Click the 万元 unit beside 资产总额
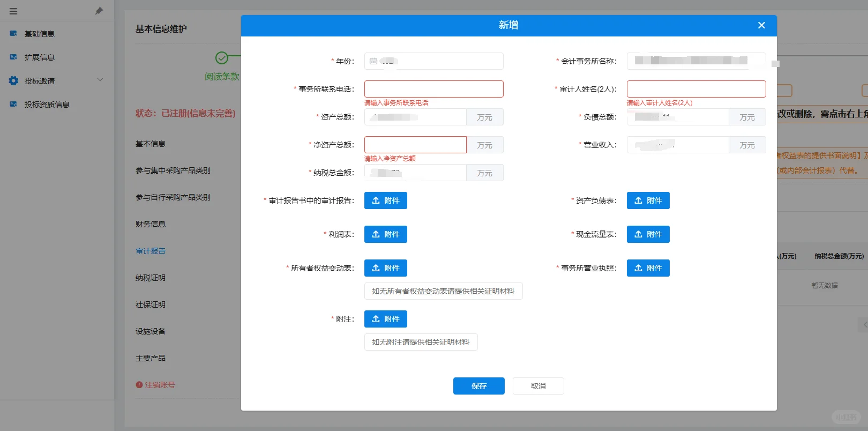The width and height of the screenshot is (868, 431). 485,117
